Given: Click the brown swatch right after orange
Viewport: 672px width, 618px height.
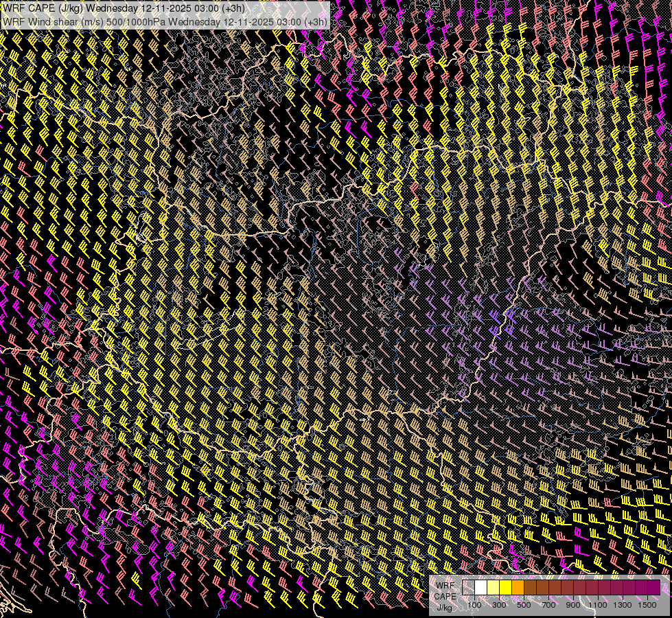Looking at the screenshot, I should [531, 588].
